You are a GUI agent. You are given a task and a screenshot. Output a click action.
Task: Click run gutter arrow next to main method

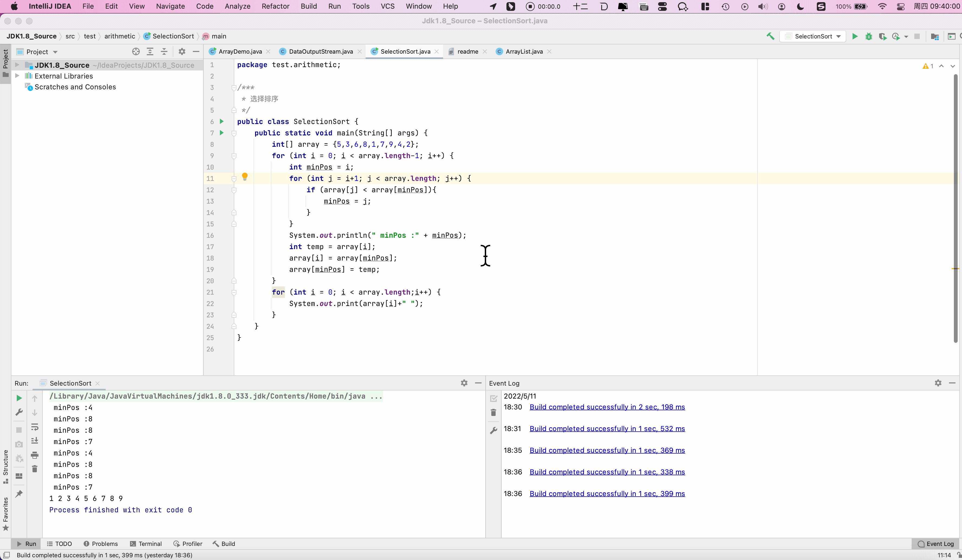[x=222, y=133]
